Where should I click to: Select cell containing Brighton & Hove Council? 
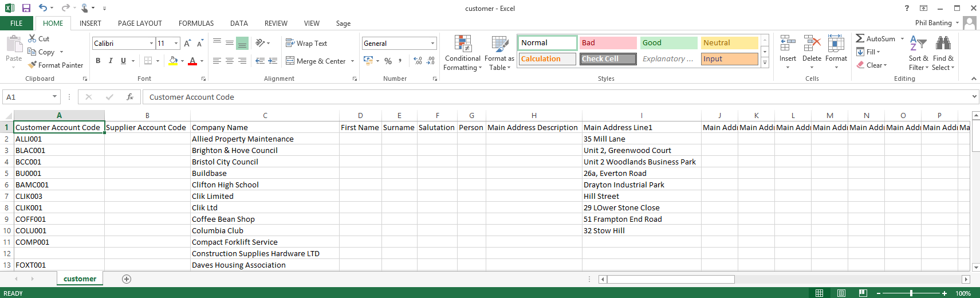[235, 150]
